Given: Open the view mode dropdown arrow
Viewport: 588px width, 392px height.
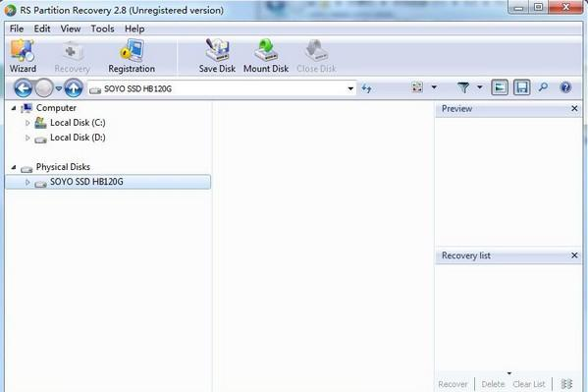Looking at the screenshot, I should click(x=434, y=87).
